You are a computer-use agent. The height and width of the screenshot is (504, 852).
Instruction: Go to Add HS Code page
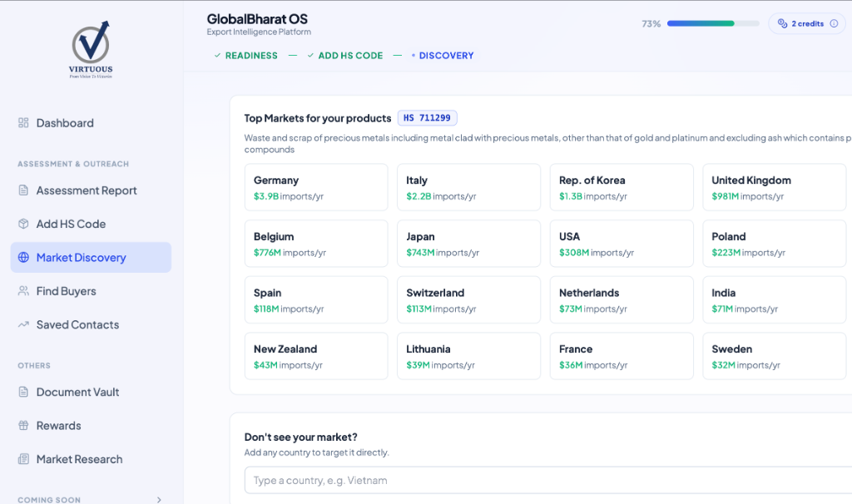(x=91, y=224)
